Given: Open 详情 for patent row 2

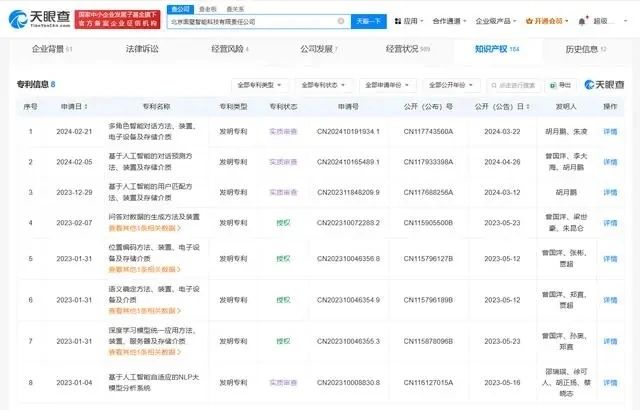Looking at the screenshot, I should 610,162.
